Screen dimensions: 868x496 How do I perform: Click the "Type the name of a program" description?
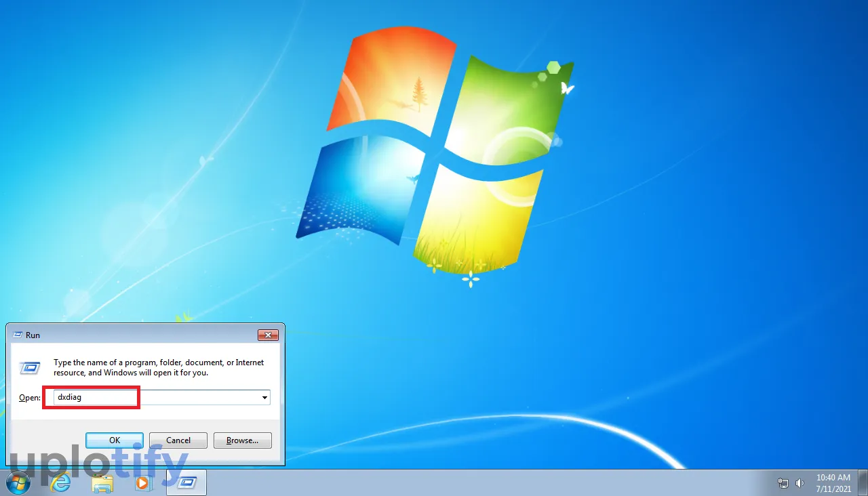(x=159, y=367)
